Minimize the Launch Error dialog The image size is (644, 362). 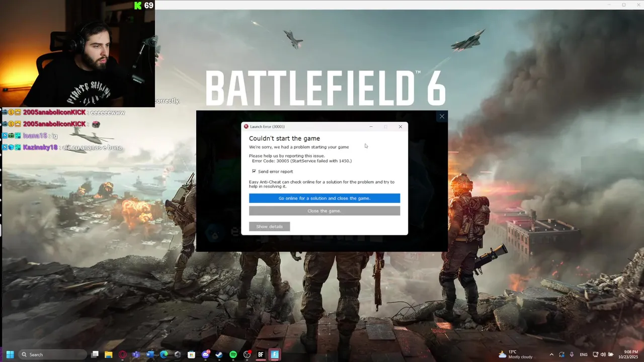[371, 127]
